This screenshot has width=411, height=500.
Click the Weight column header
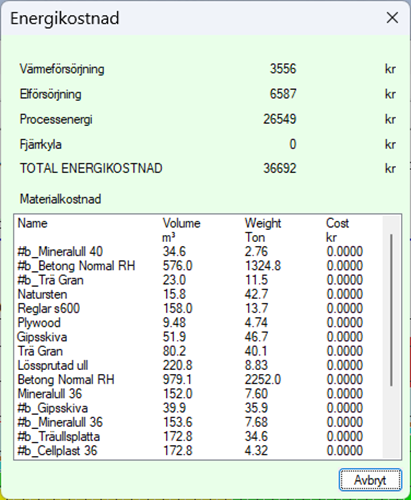click(263, 223)
